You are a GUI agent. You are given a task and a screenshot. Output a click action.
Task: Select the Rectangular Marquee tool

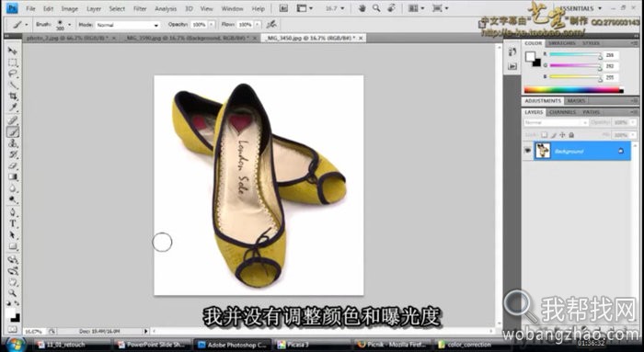pos(13,62)
